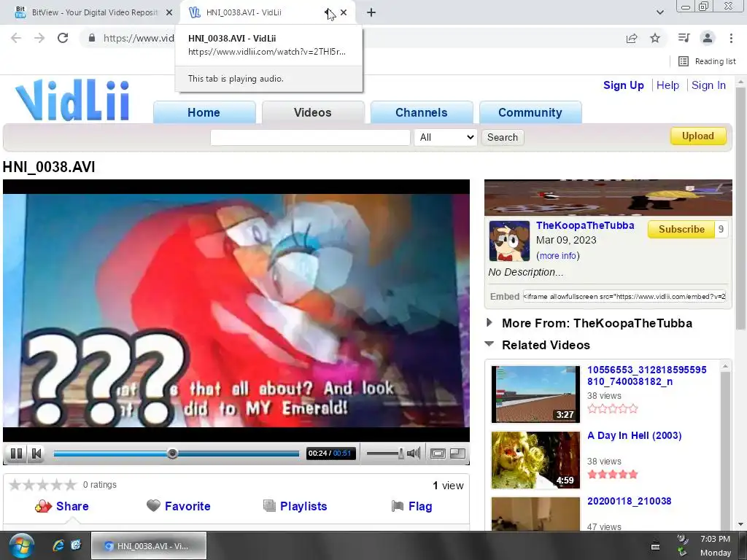747x560 pixels.
Task: Switch player to wide/small view icon
Action: click(457, 454)
